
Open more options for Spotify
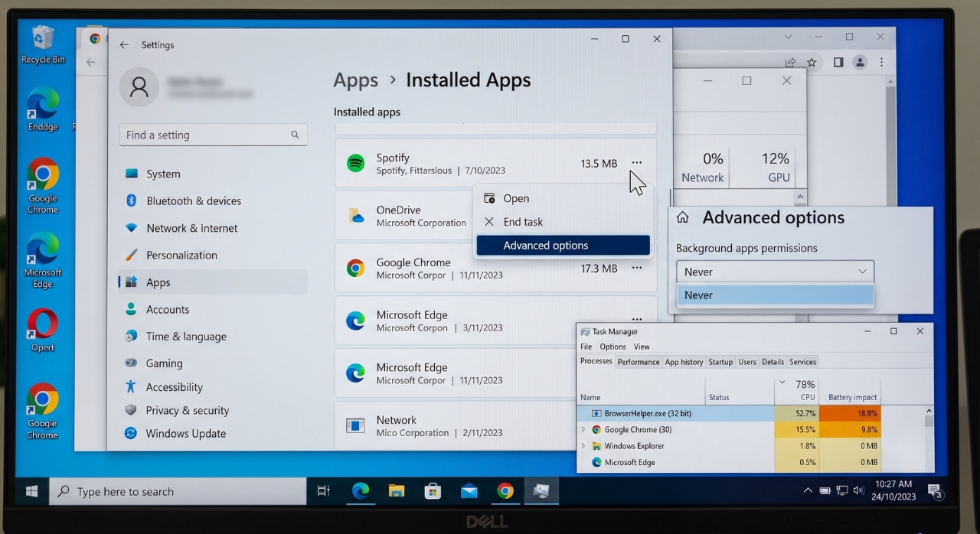tap(637, 163)
